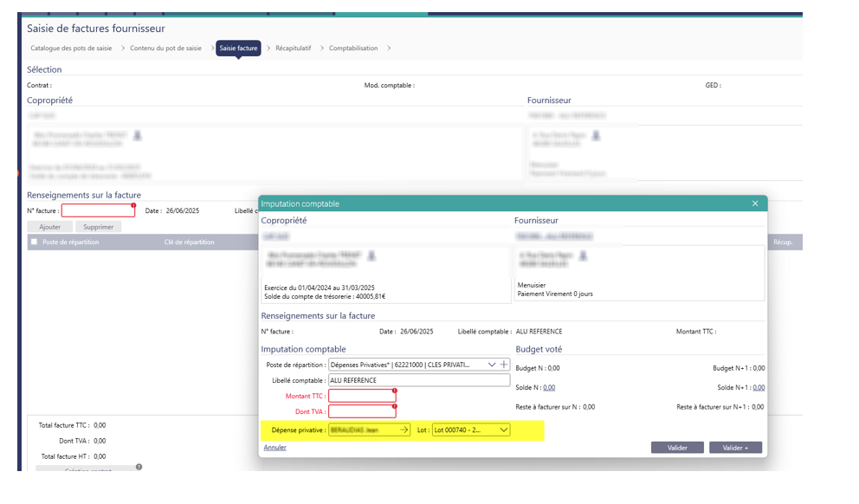Close the Imputation comptable dialog
859x504 pixels.
755,204
